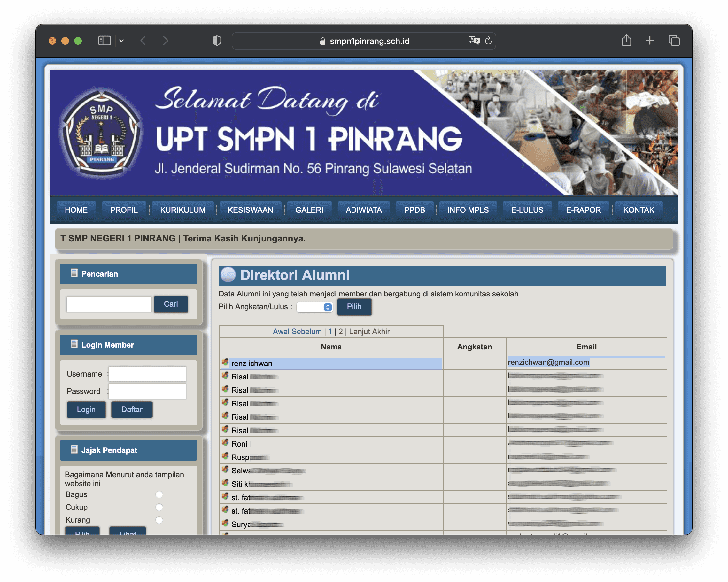
Task: Click the Daftar button
Action: (x=132, y=410)
